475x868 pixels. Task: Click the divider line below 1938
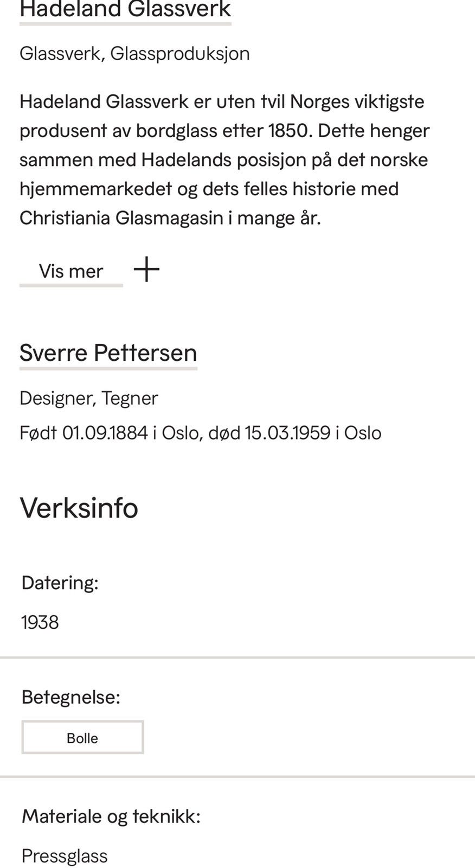click(x=237, y=658)
